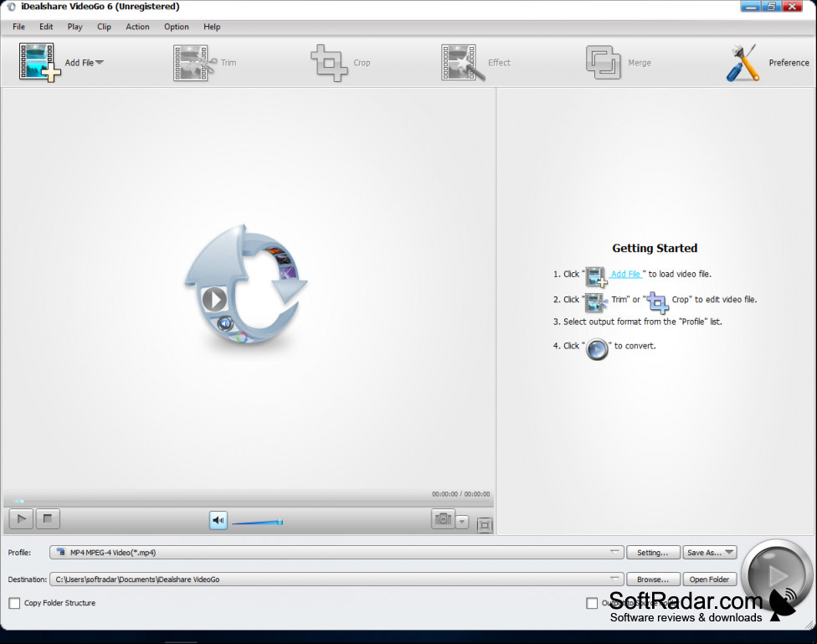Toggle the Output to Source Folder checkbox
Viewport: 817px width, 644px height.
[x=592, y=603]
